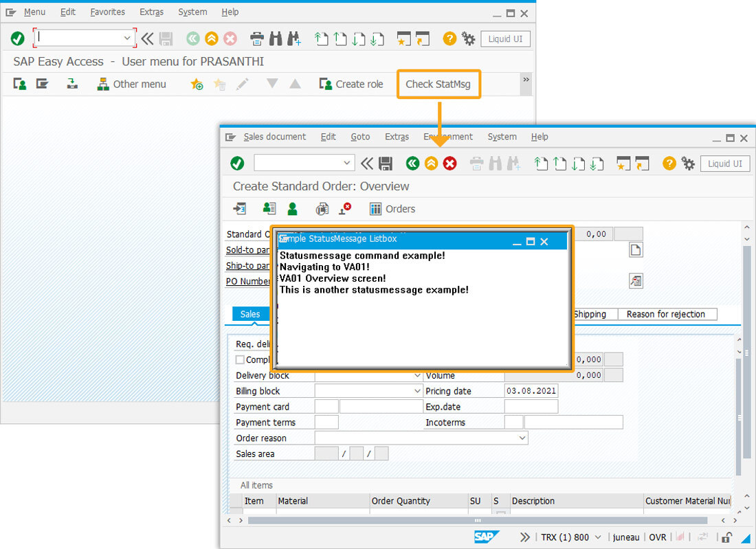Click the Check StatMsg button

438,85
